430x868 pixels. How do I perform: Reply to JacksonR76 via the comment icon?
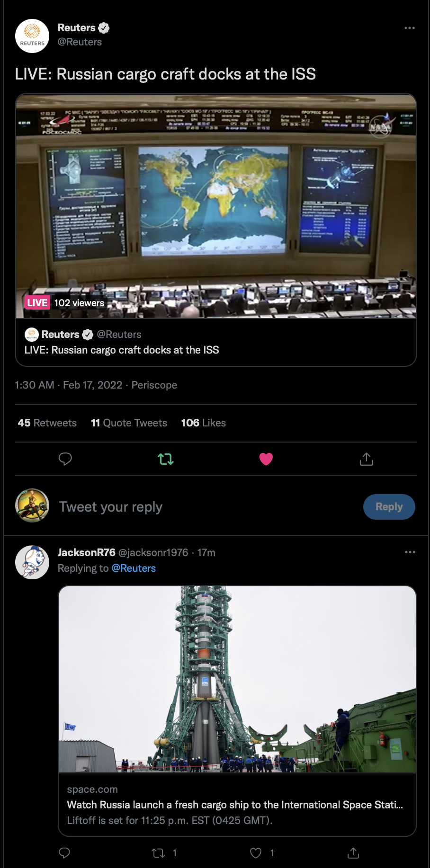click(x=64, y=853)
